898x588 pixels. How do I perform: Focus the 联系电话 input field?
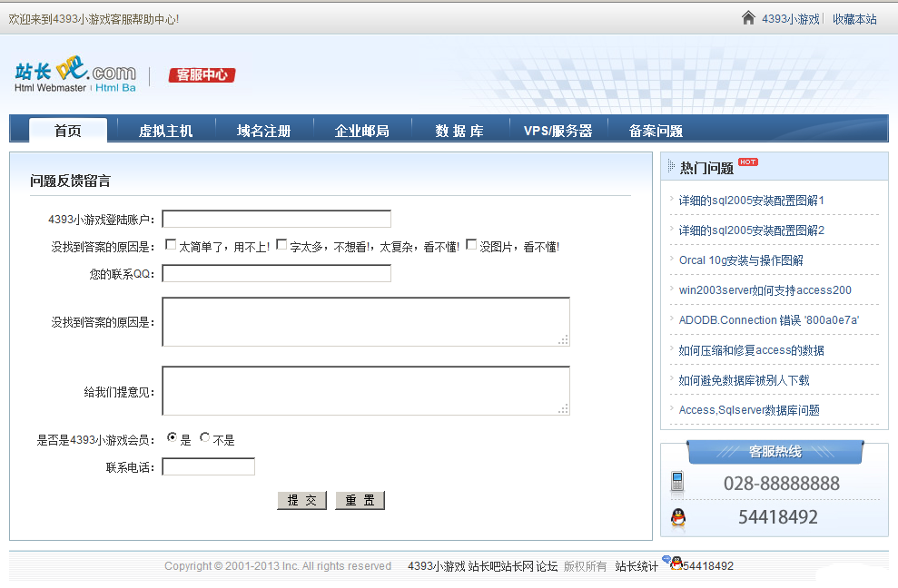(209, 467)
